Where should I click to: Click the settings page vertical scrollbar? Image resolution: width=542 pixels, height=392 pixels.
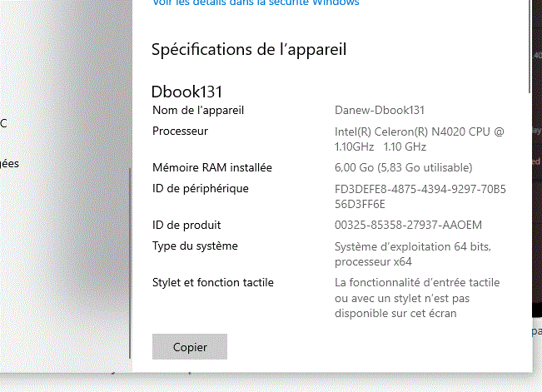[530, 50]
